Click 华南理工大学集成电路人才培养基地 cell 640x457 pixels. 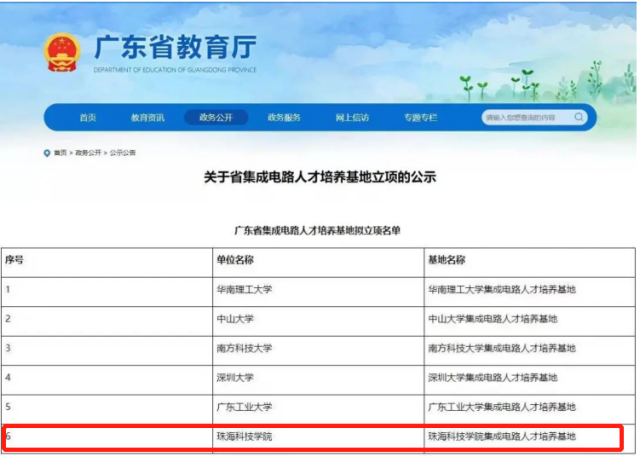(x=530, y=292)
